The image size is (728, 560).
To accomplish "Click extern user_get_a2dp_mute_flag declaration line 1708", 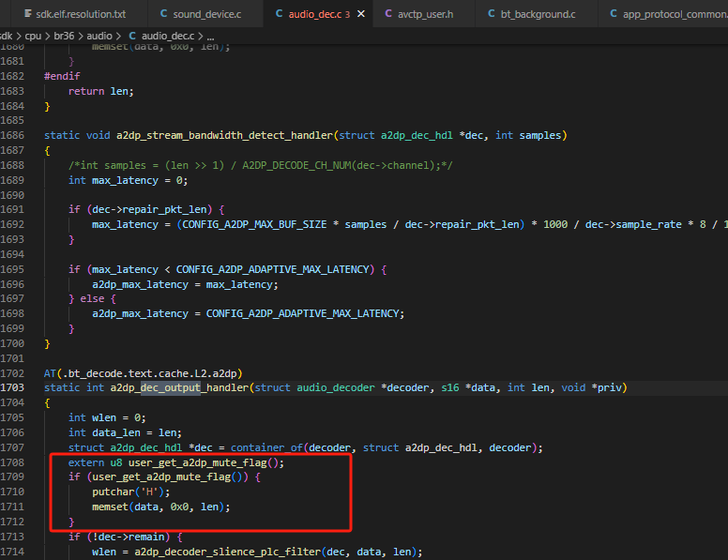I will [176, 463].
